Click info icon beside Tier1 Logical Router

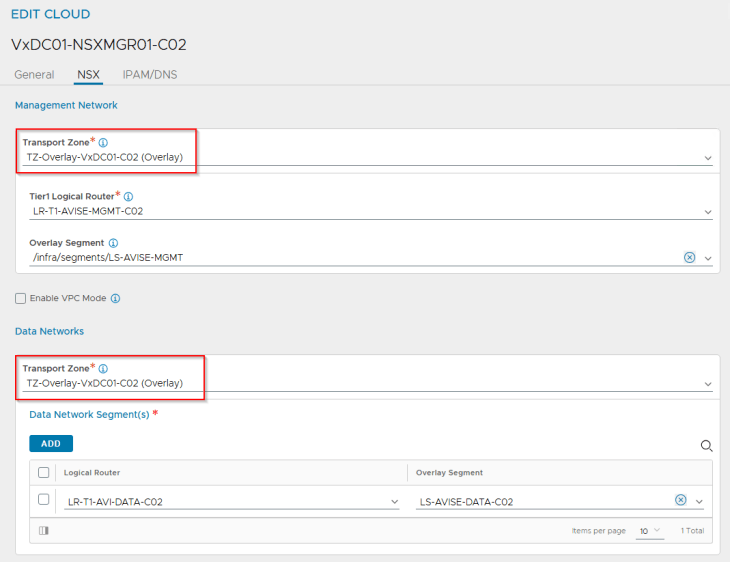click(128, 197)
